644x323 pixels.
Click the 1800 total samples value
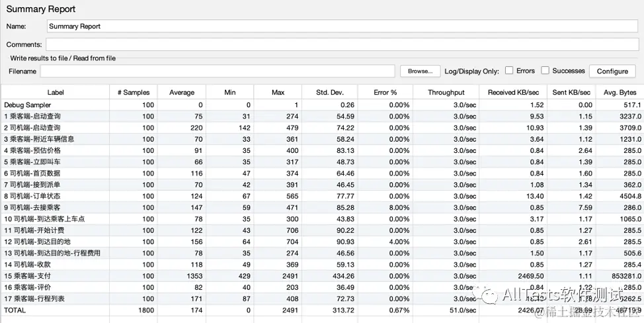(147, 310)
